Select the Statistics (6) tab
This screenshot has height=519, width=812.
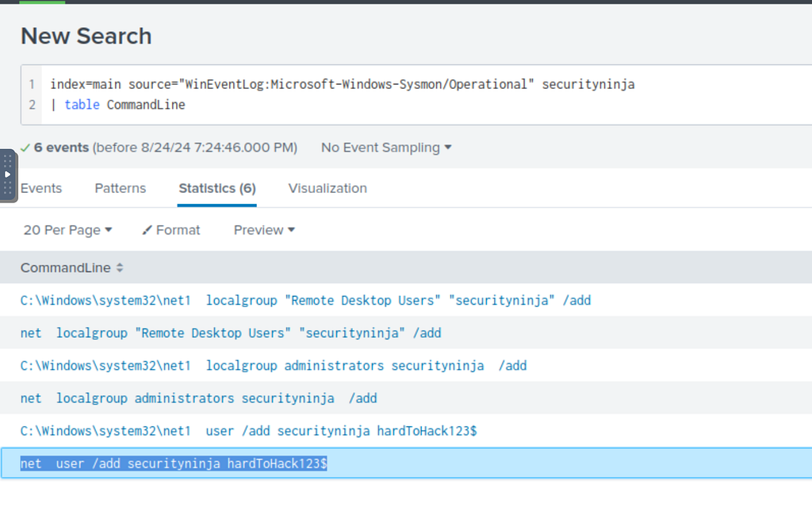(x=217, y=188)
